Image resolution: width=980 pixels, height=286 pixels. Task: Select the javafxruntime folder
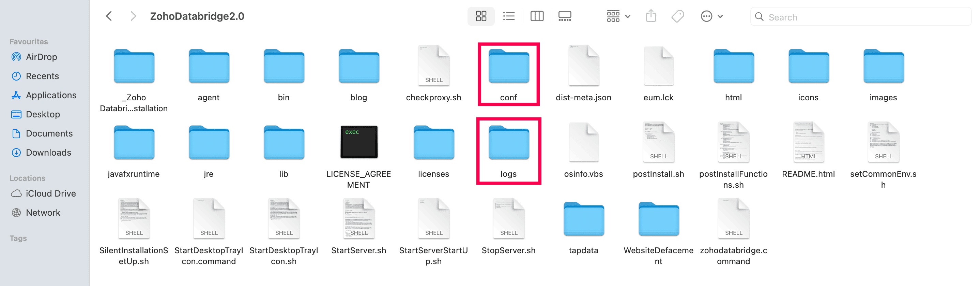(134, 142)
